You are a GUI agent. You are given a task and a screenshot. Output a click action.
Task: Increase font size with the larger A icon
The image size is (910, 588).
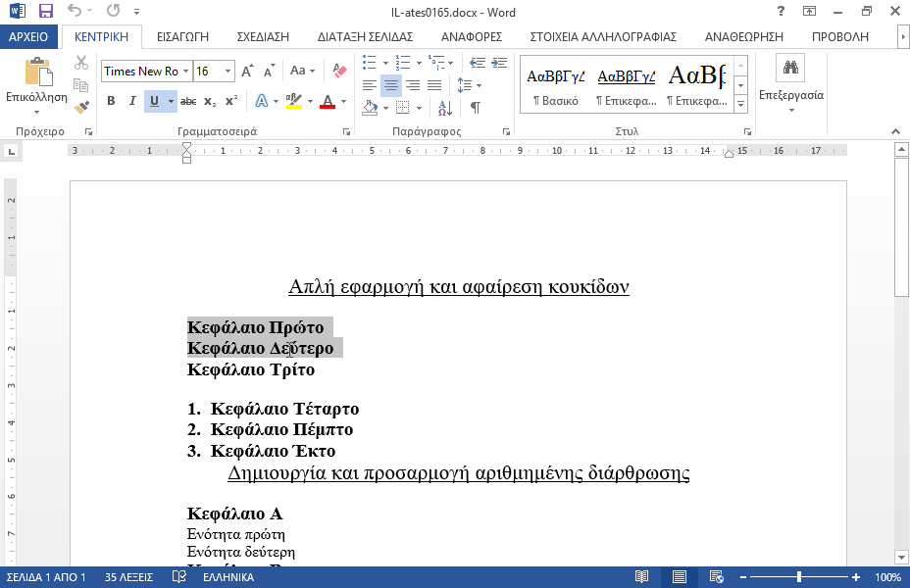point(247,72)
